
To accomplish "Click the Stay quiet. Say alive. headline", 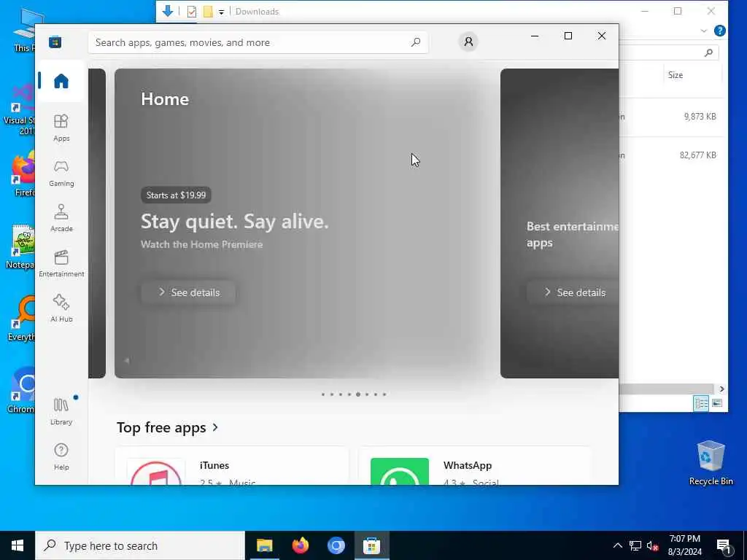I will 235,222.
